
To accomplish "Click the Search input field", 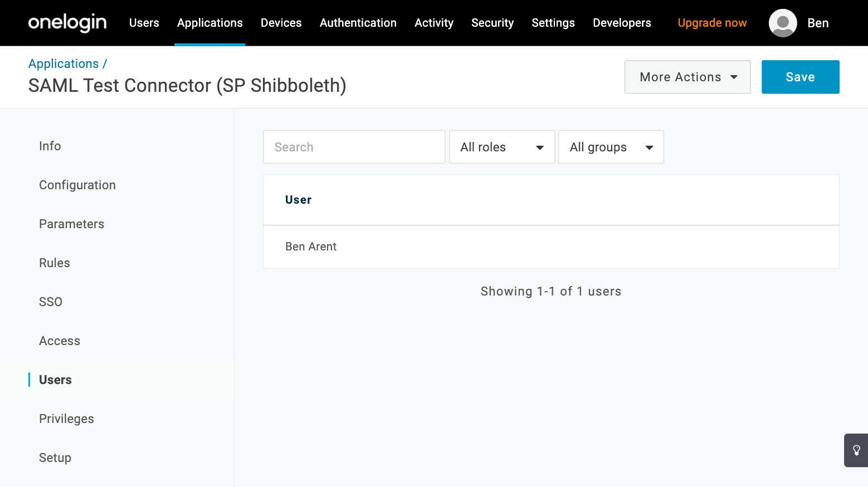I will coord(354,147).
